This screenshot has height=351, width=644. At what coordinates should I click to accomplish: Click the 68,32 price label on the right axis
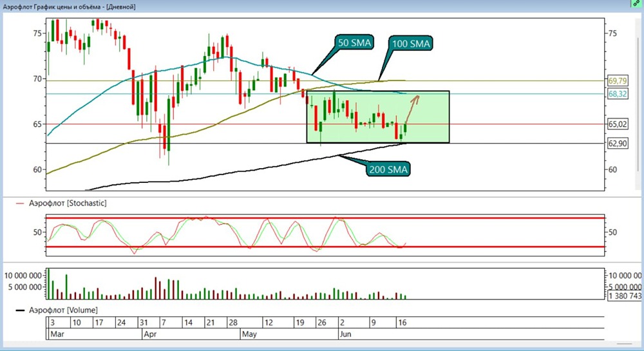point(618,94)
